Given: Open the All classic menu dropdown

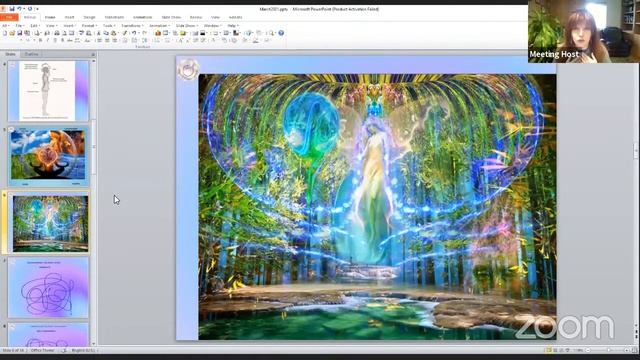Looking at the screenshot, I should [x=6, y=26].
